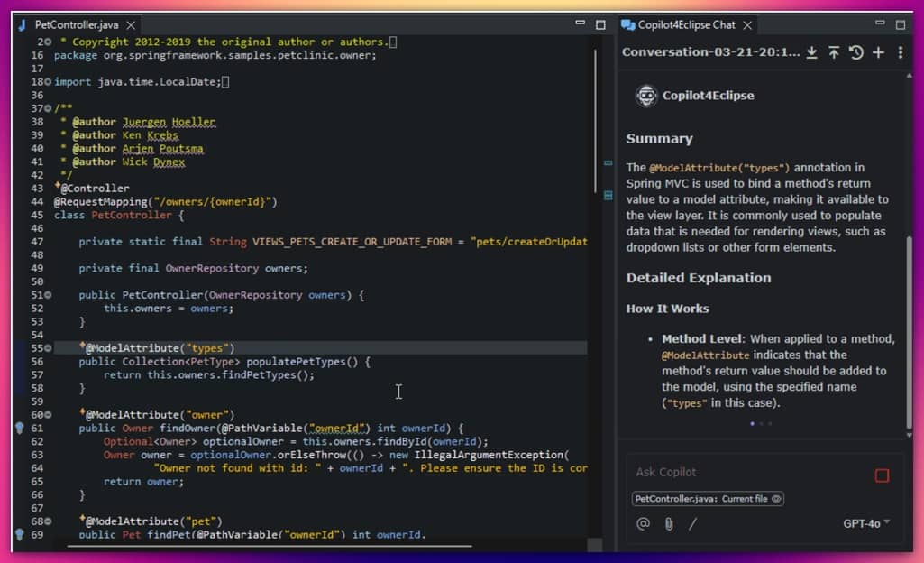This screenshot has width=924, height=563.
Task: Select the Copilot4Eclipse Chat tab
Action: click(x=685, y=25)
